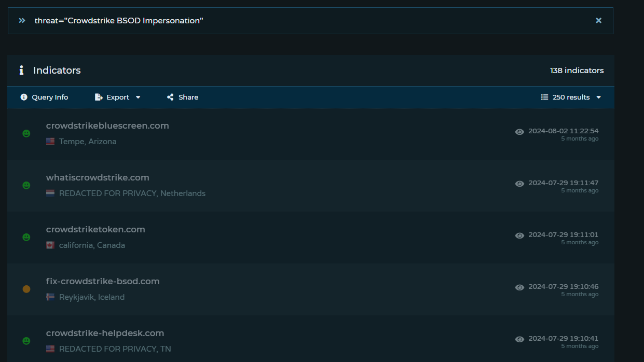The width and height of the screenshot is (644, 362).
Task: Click the Share network icon
Action: click(170, 97)
